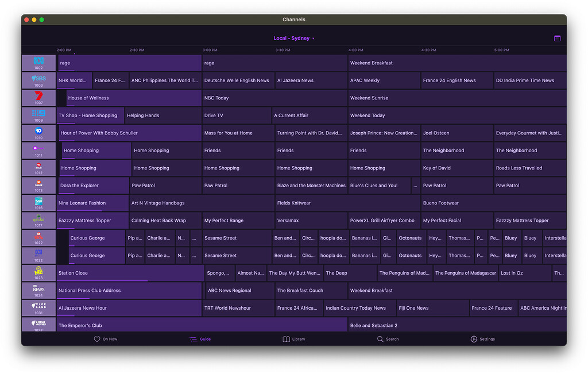588x374 pixels.
Task: Click the Paw Patrol guide cell
Action: 165,185
